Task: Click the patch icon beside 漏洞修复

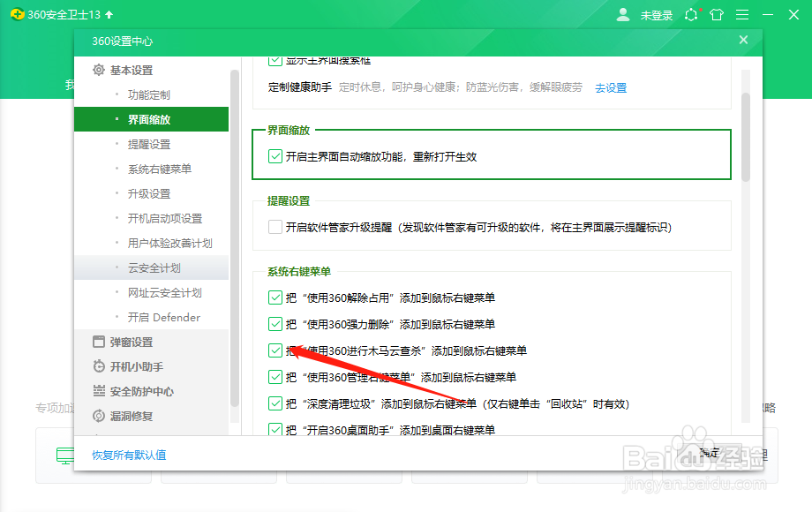Action: 98,416
